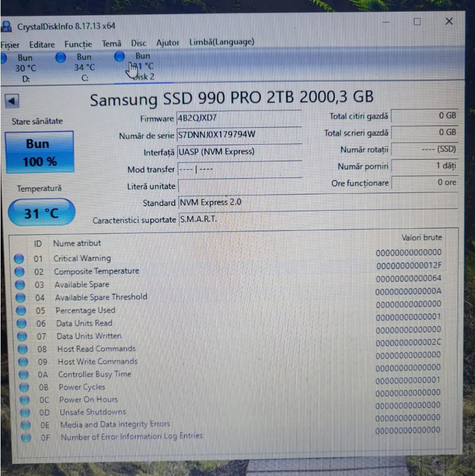Click the Nume atribut column header
Image resolution: width=475 pixels, height=476 pixels.
[x=77, y=243]
